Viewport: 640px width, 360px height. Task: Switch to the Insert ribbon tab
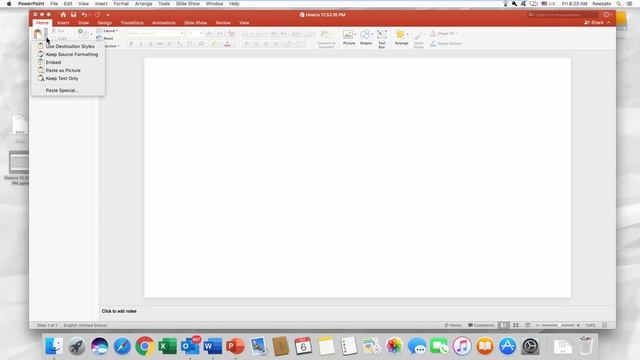point(63,23)
